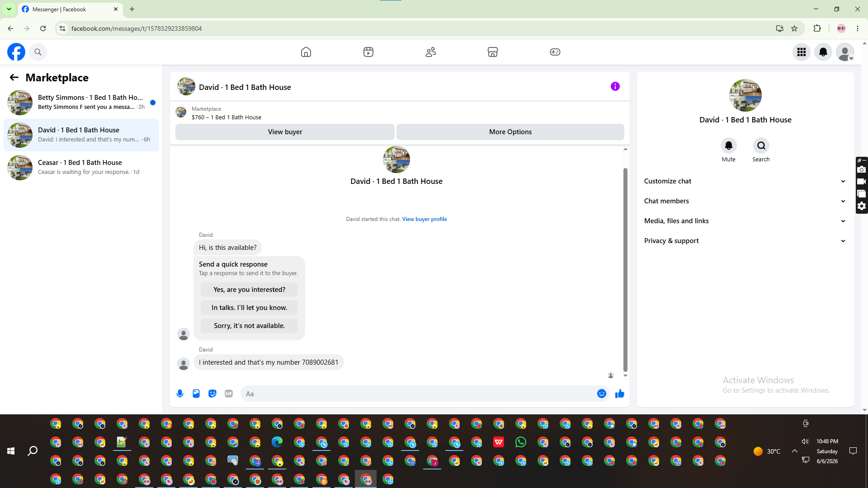Click the chat scrollbar down arrow
Viewport: 868px width, 488px height.
(x=625, y=375)
